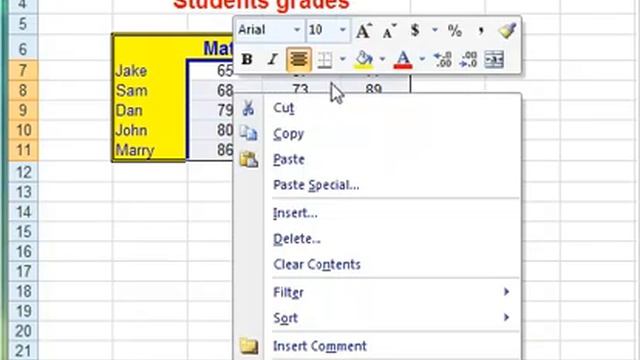This screenshot has width=640, height=360.
Task: Apply the Accounting Number Format dollar icon
Action: [x=415, y=30]
